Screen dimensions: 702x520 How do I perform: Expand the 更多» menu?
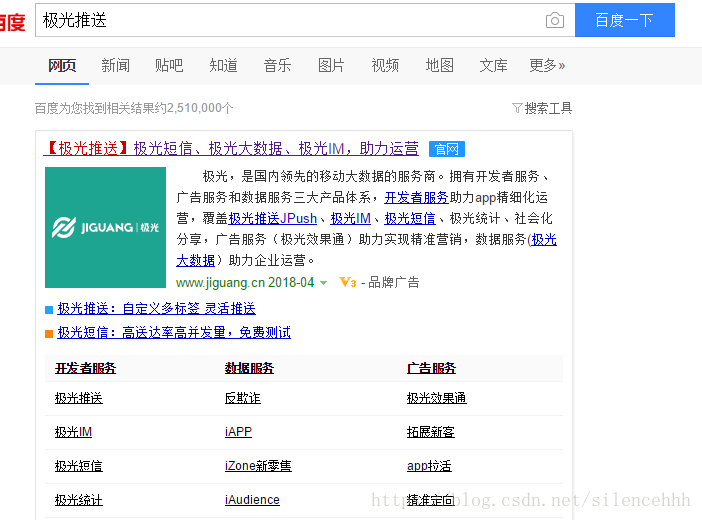pyautogui.click(x=547, y=66)
